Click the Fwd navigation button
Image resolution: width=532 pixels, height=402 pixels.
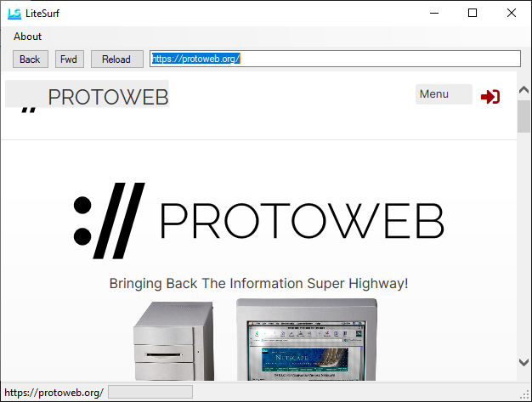[x=69, y=59]
